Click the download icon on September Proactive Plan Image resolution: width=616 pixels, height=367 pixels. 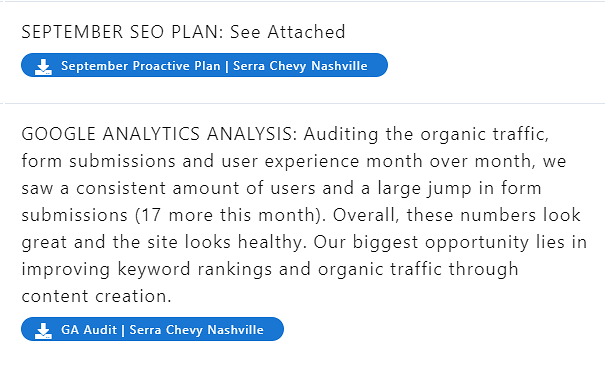[x=43, y=66]
